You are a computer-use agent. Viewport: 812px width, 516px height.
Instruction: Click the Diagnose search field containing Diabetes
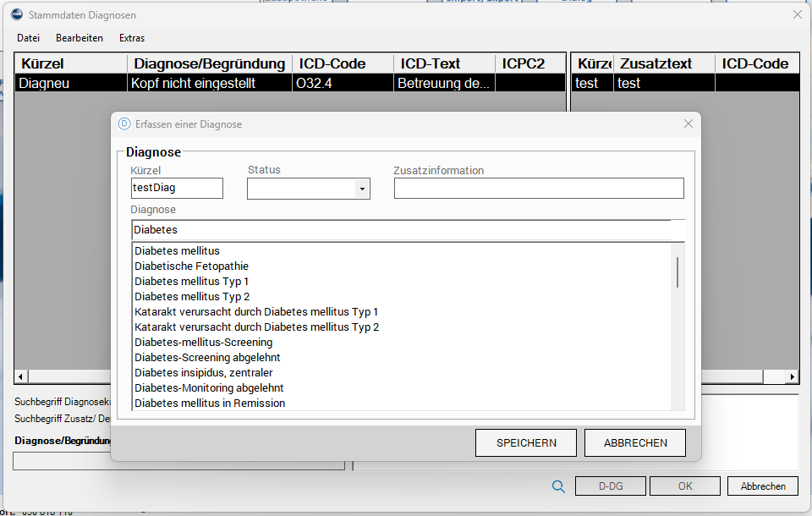(x=406, y=230)
